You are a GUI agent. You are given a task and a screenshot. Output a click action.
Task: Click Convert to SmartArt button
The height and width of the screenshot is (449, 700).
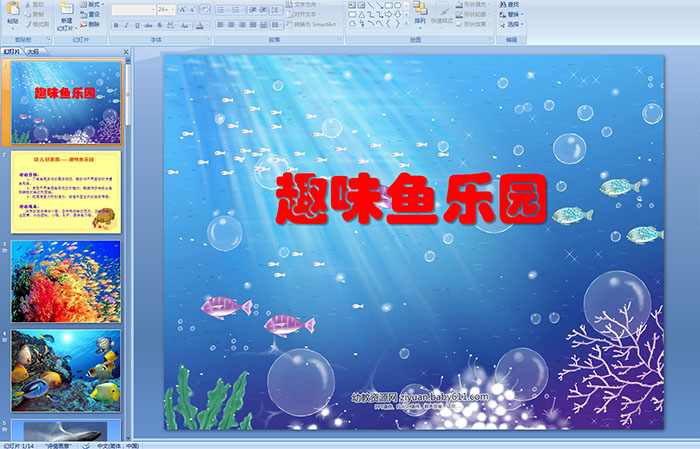(x=313, y=24)
